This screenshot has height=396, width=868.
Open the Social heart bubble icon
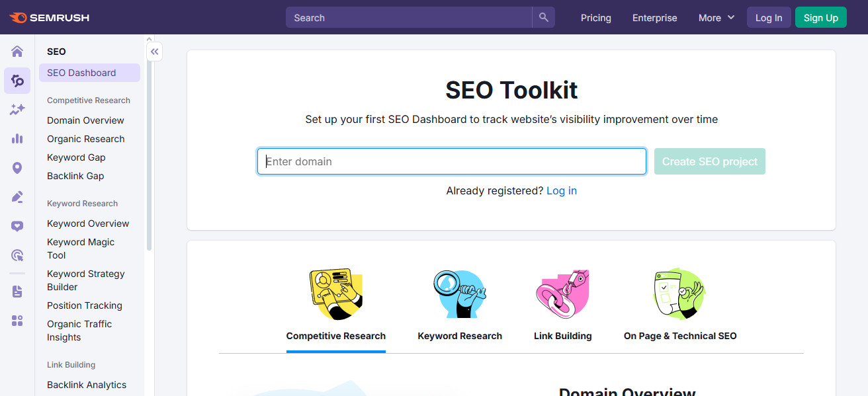pos(17,226)
